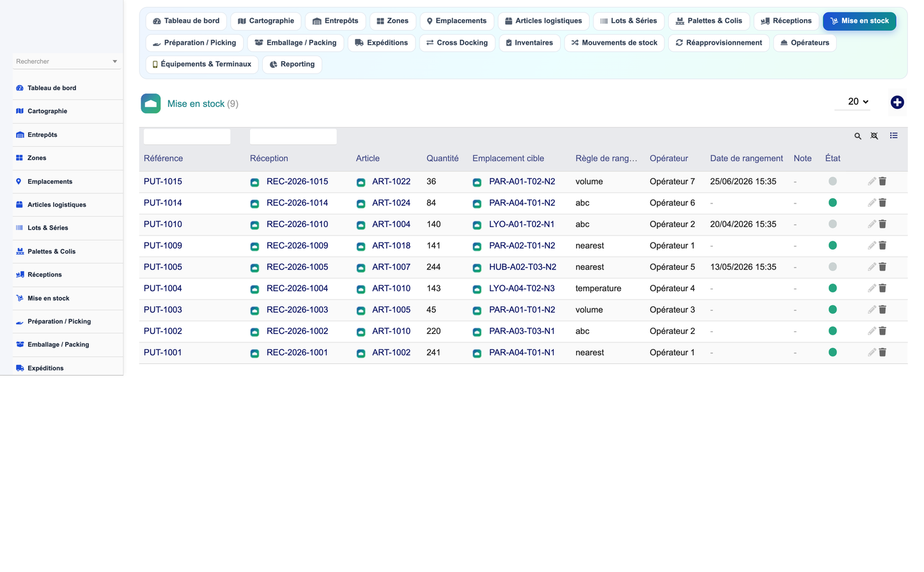Click the Réception filter input field

point(294,136)
